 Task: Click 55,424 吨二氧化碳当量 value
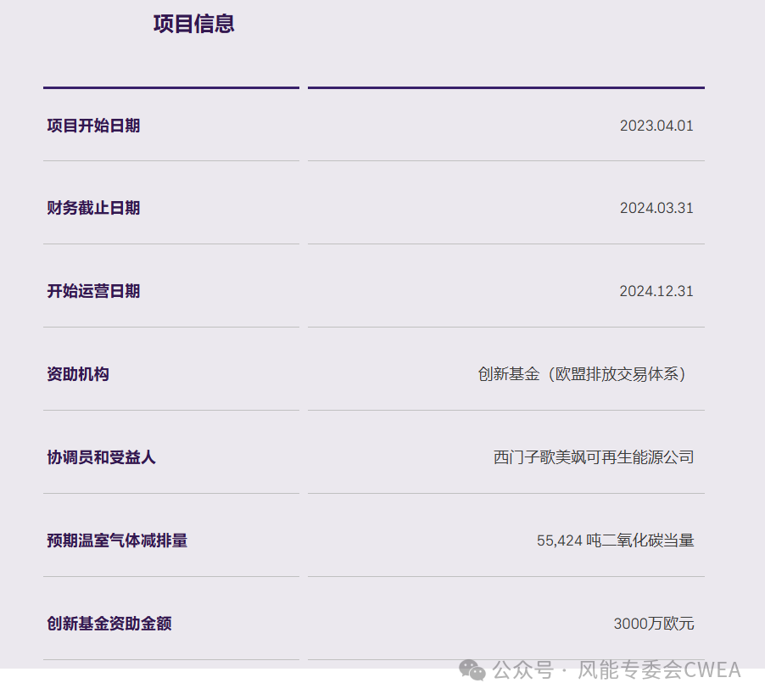point(615,540)
